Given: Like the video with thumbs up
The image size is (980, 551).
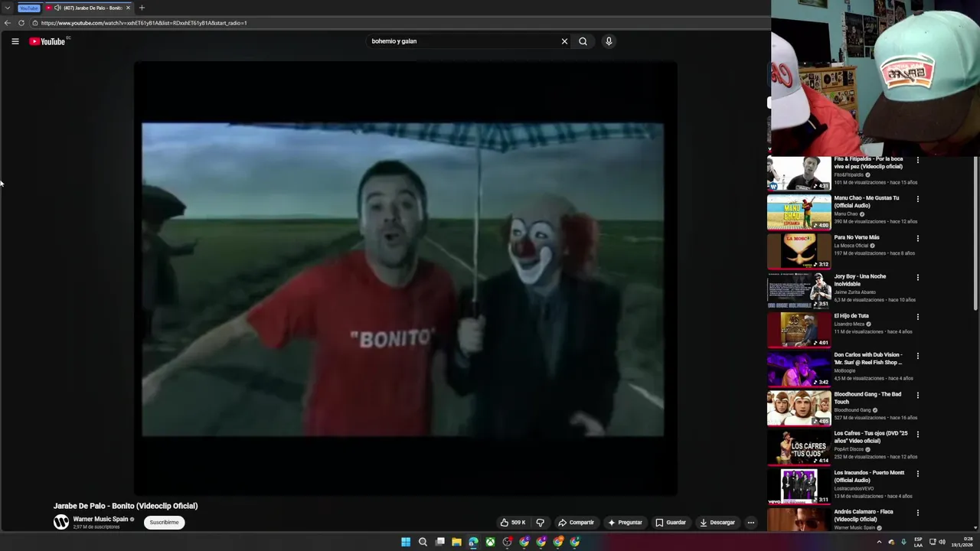Looking at the screenshot, I should (513, 523).
